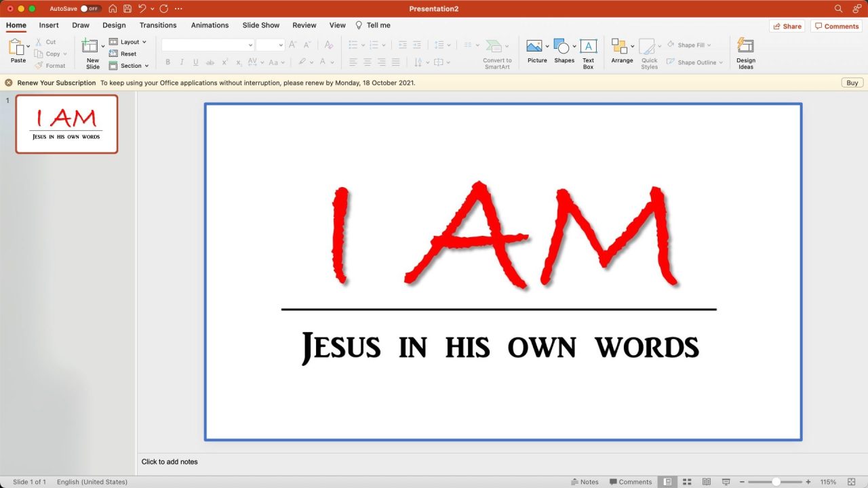Open the co-authoring people icon
Screen dimensions: 868x488
(x=856, y=9)
